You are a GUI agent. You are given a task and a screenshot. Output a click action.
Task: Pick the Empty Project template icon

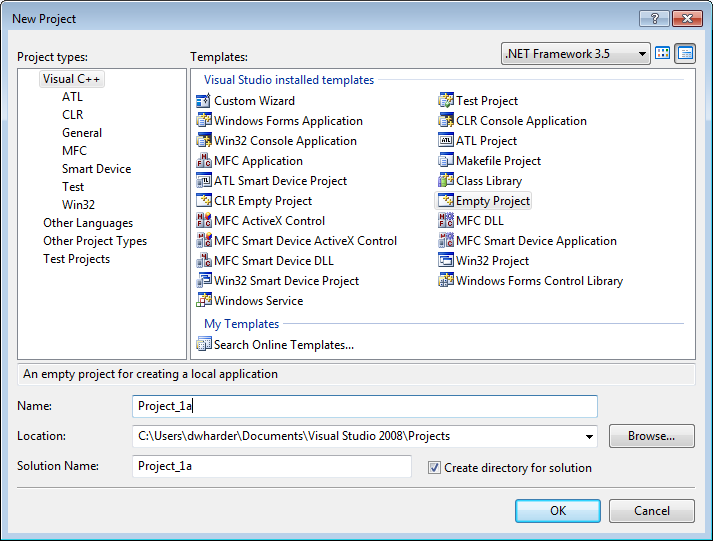(x=447, y=201)
